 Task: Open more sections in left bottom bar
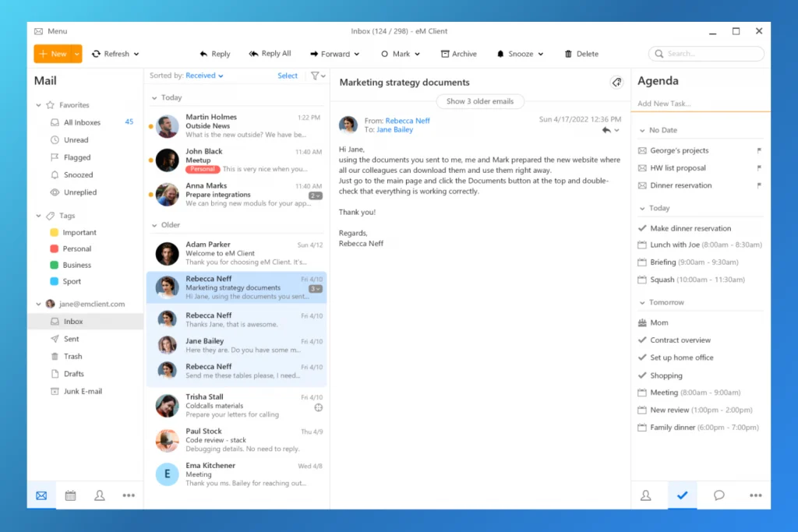(x=129, y=495)
